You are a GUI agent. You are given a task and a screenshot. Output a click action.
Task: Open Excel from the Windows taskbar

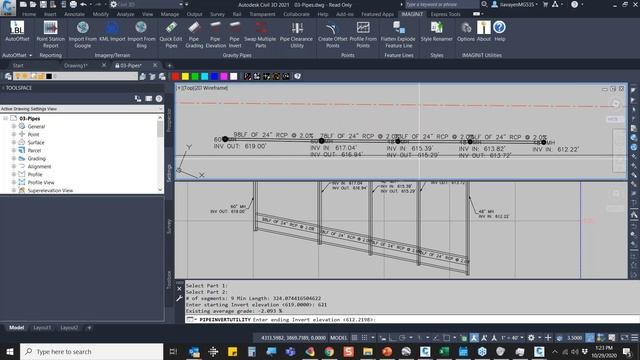[x=444, y=351]
